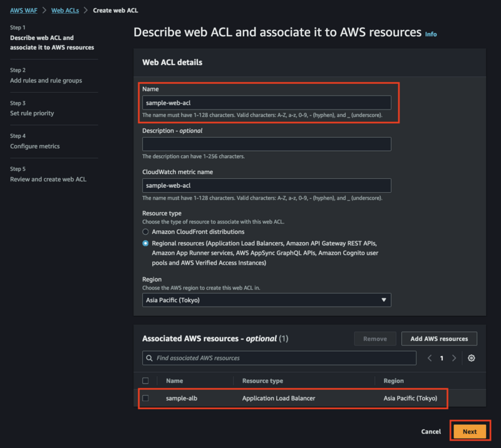Click the Next button

pos(470,431)
